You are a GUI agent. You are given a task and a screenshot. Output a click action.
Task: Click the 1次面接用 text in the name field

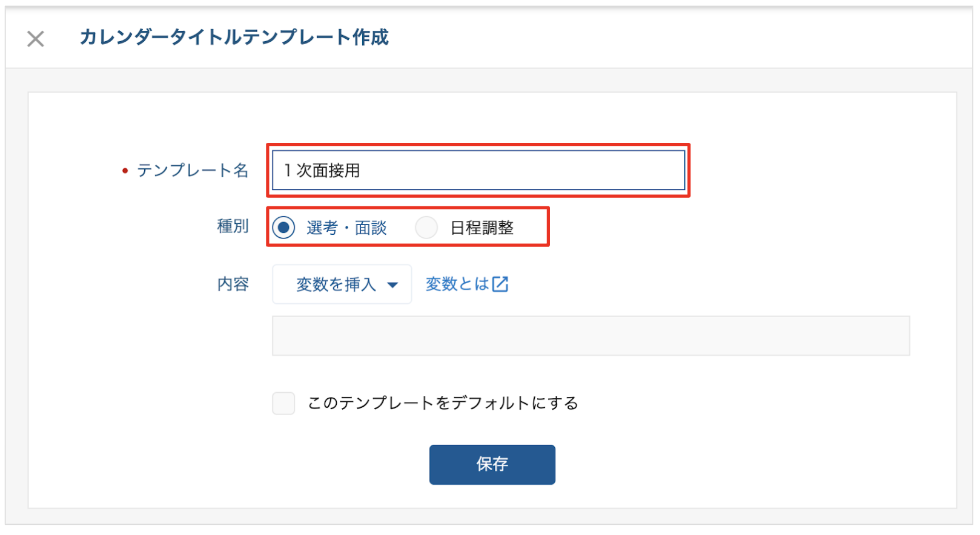322,171
